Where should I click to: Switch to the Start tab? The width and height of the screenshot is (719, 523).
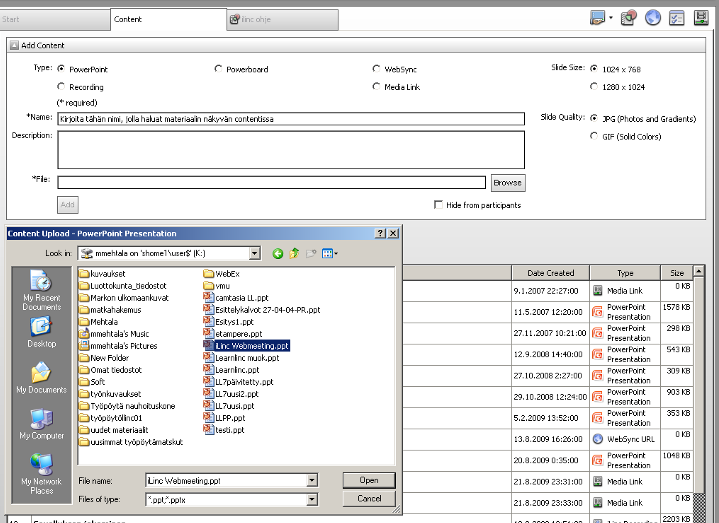[55, 19]
